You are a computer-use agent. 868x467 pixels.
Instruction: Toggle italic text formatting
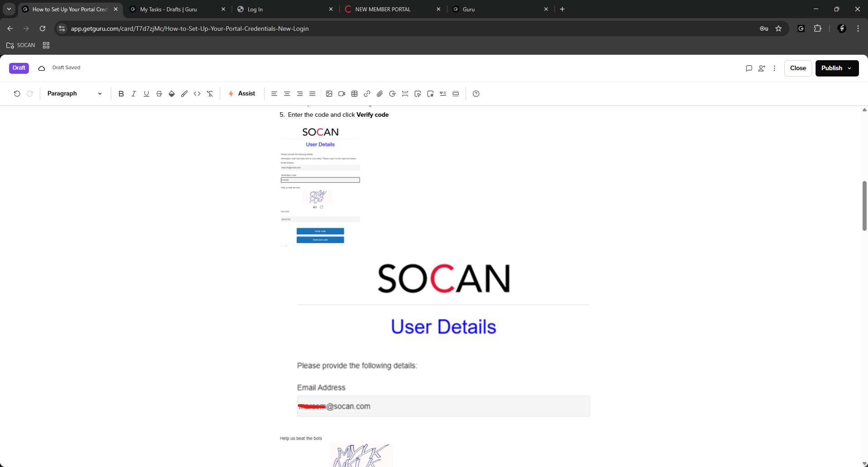point(133,94)
